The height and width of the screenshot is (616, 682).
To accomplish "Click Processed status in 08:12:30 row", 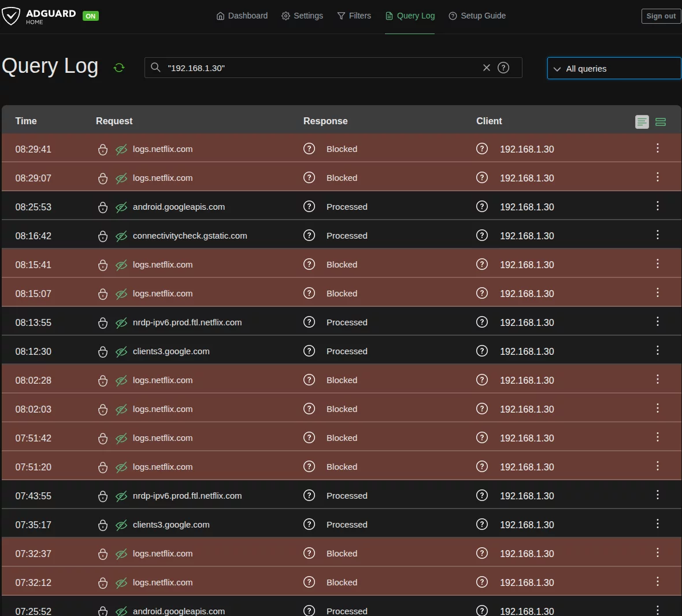I will coord(347,352).
